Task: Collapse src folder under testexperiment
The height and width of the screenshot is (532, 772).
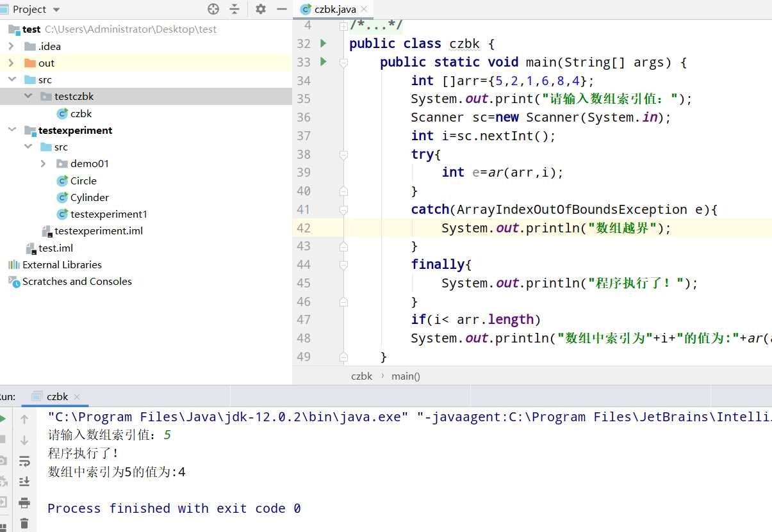Action: pyautogui.click(x=28, y=147)
